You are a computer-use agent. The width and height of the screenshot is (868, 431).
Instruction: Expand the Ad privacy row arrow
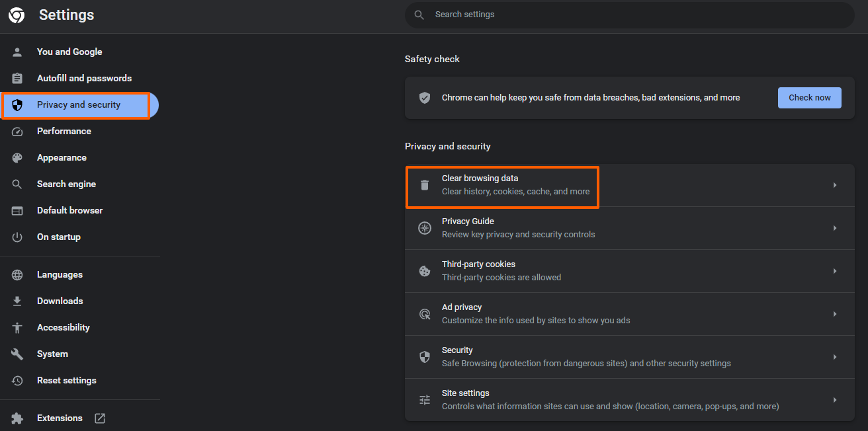click(x=835, y=314)
